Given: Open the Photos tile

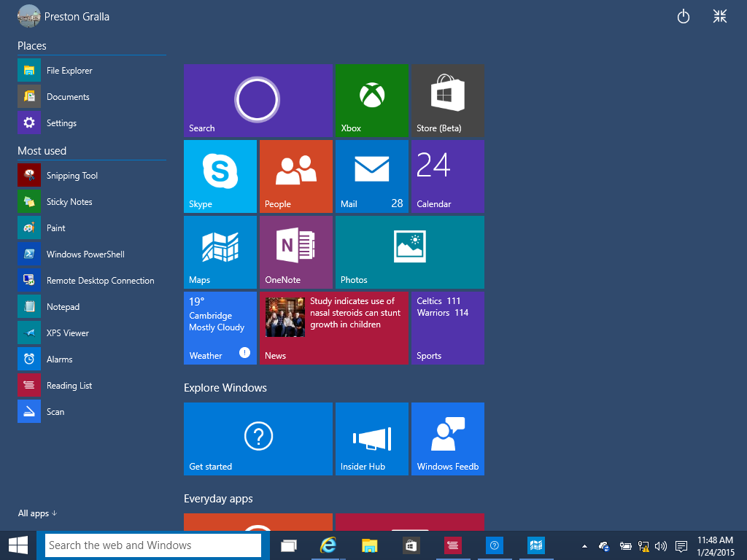Looking at the screenshot, I should (x=410, y=252).
